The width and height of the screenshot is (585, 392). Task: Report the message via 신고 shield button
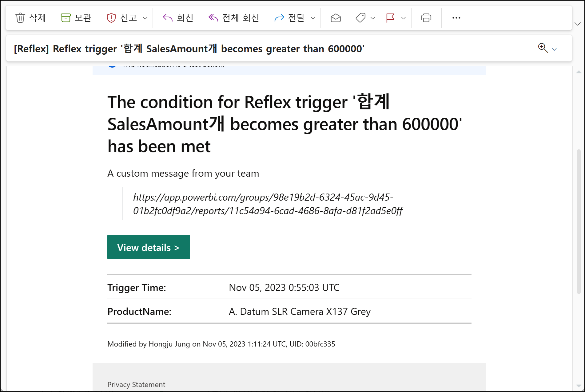coord(122,18)
